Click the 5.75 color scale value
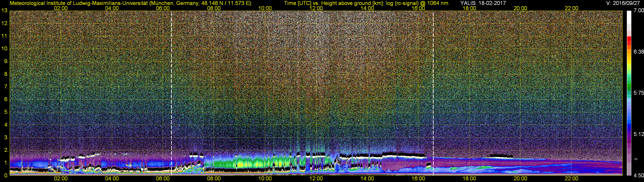The width and height of the screenshot is (644, 182). pyautogui.click(x=638, y=93)
